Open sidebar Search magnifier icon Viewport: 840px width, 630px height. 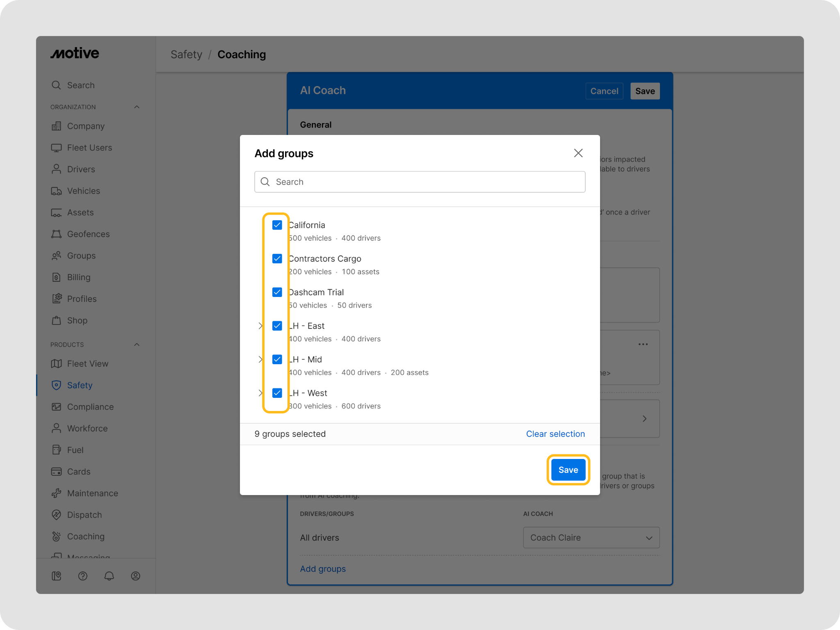(56, 85)
